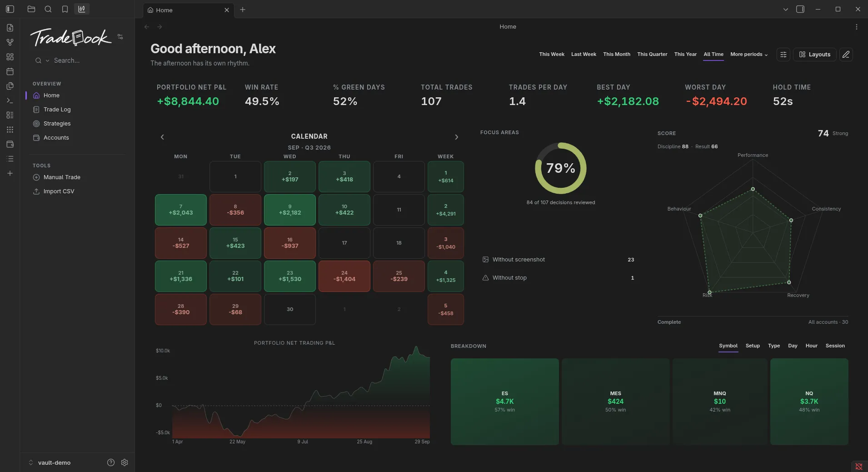Open the search pane magnifier icon
The width and height of the screenshot is (868, 472).
tap(48, 9)
